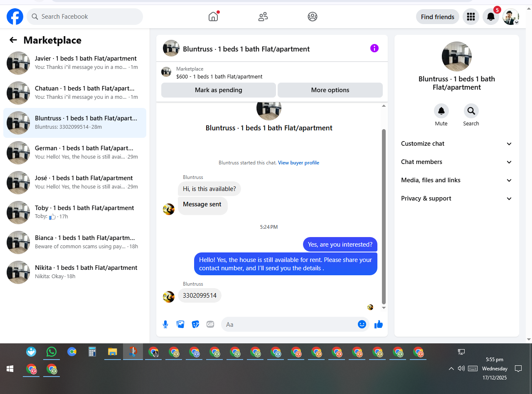
Task: Open the Home feed icon
Action: 213,17
